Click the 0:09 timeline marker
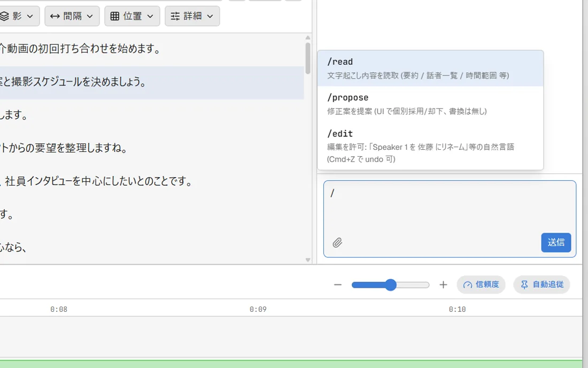588x368 pixels. point(258,310)
